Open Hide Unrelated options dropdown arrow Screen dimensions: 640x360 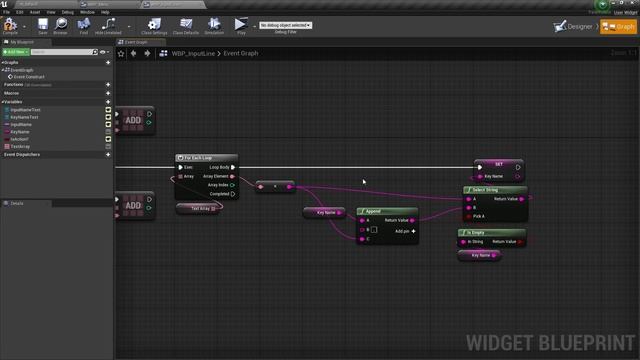click(x=129, y=27)
